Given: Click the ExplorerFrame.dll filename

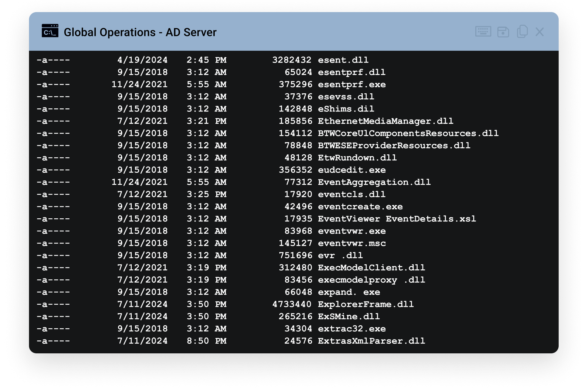Looking at the screenshot, I should click(366, 304).
